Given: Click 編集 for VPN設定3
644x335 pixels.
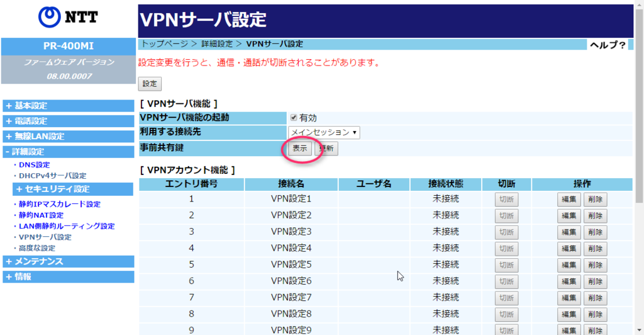Looking at the screenshot, I should [569, 232].
